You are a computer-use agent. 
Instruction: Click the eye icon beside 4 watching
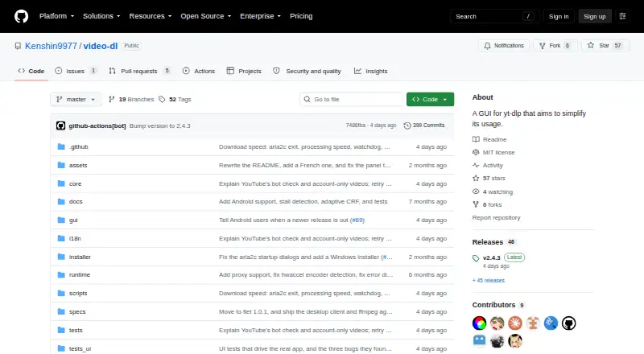[476, 191]
